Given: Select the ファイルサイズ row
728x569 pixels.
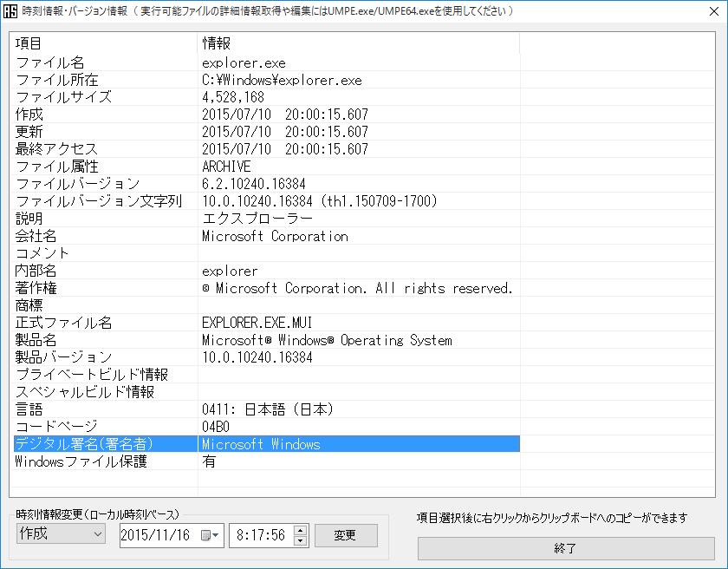Looking at the screenshot, I should coord(267,97).
